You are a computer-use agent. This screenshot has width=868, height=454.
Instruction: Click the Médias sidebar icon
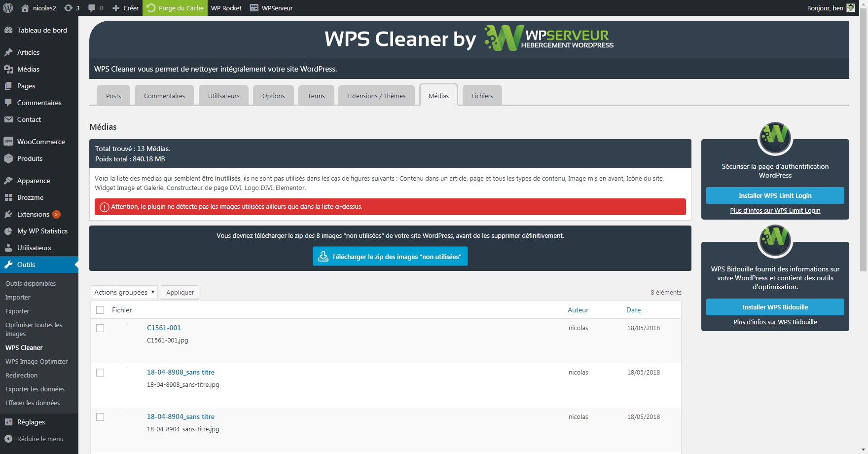click(8, 69)
